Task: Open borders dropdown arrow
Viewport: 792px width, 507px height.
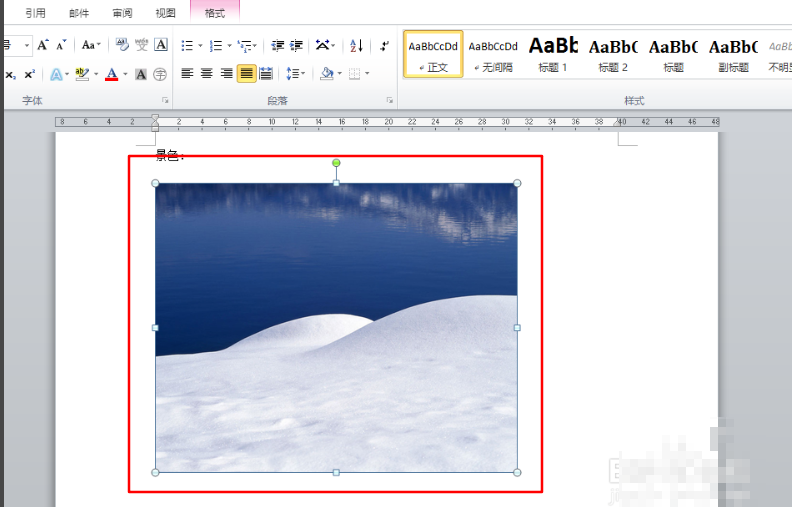Action: click(367, 74)
